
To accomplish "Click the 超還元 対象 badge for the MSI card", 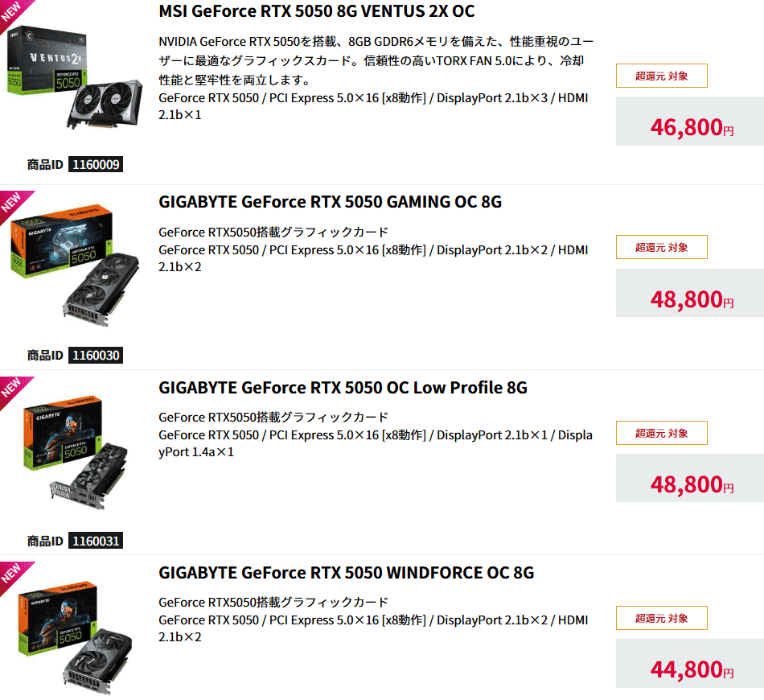I will pyautogui.click(x=661, y=76).
